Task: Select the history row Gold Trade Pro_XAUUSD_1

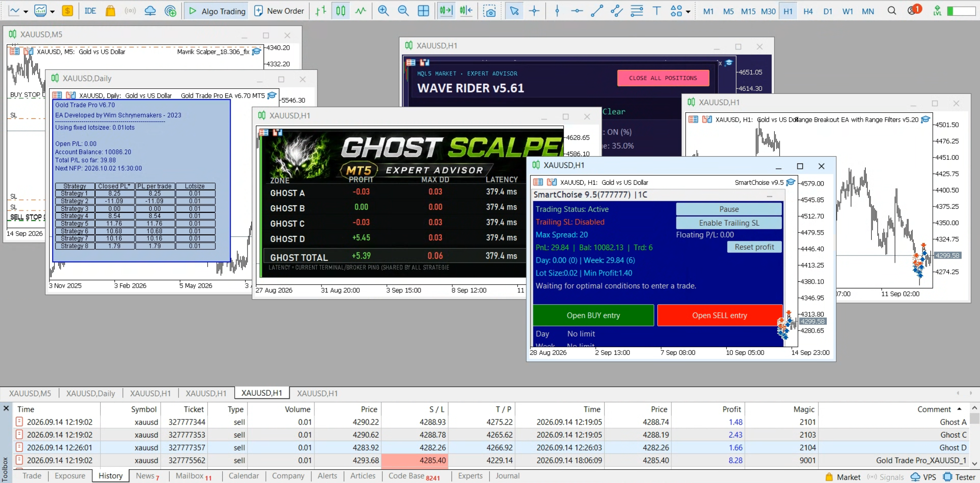Action: [492, 460]
